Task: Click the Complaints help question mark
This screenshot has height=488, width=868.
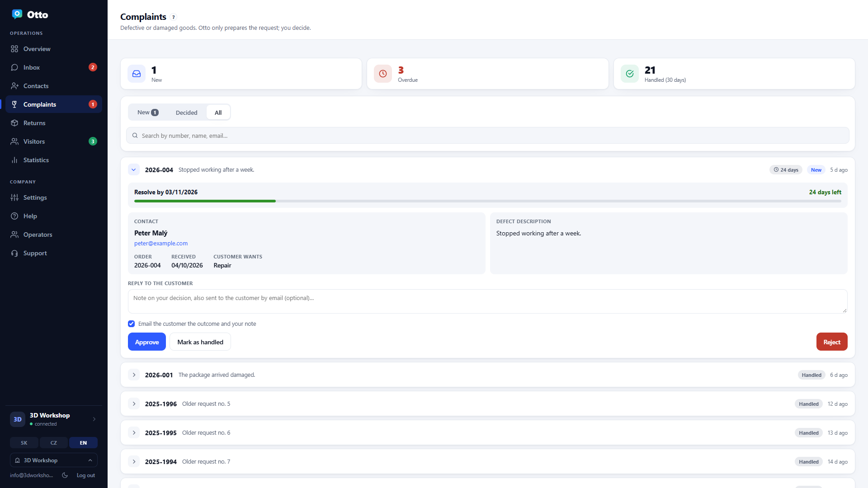Action: point(174,17)
